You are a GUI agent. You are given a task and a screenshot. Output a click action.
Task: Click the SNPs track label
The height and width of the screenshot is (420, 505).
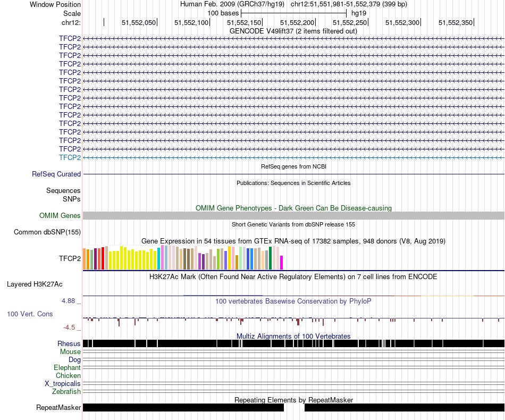pos(72,199)
